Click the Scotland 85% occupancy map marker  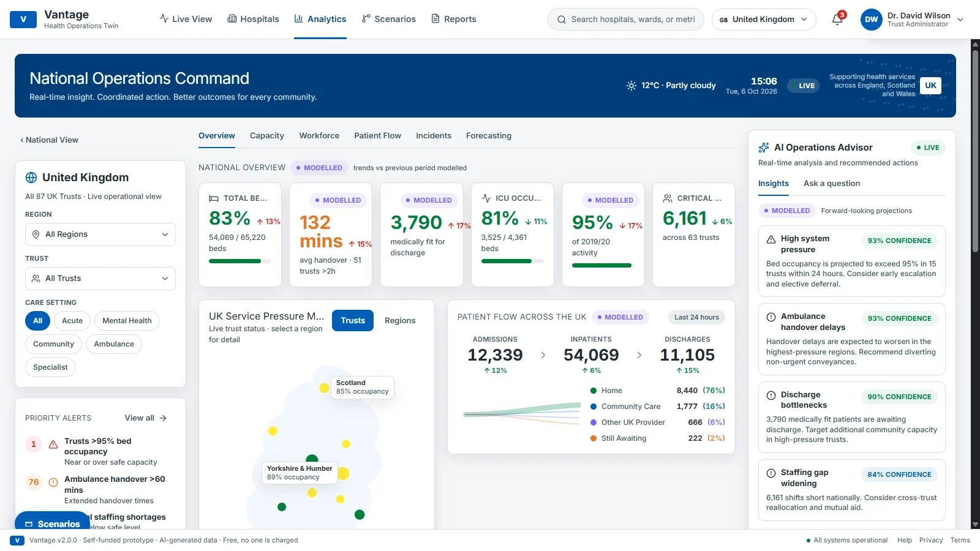[324, 388]
